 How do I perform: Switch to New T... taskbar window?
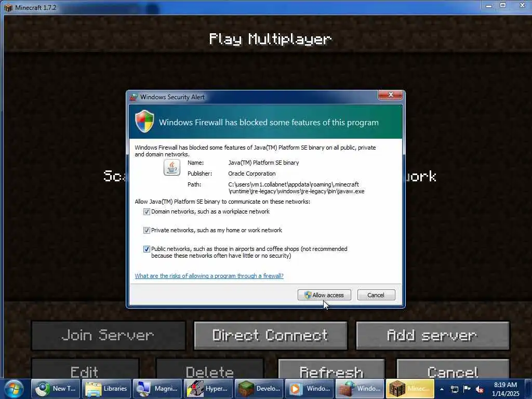56,389
